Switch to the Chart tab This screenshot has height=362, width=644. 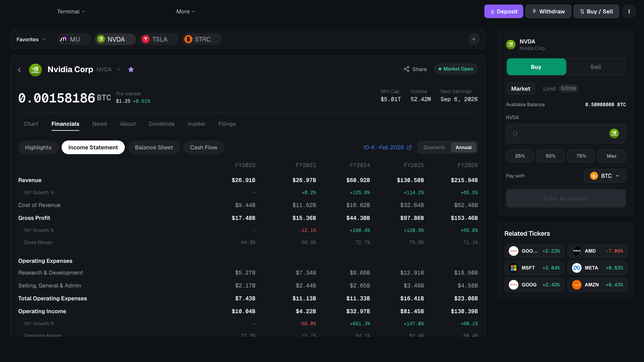coord(31,124)
